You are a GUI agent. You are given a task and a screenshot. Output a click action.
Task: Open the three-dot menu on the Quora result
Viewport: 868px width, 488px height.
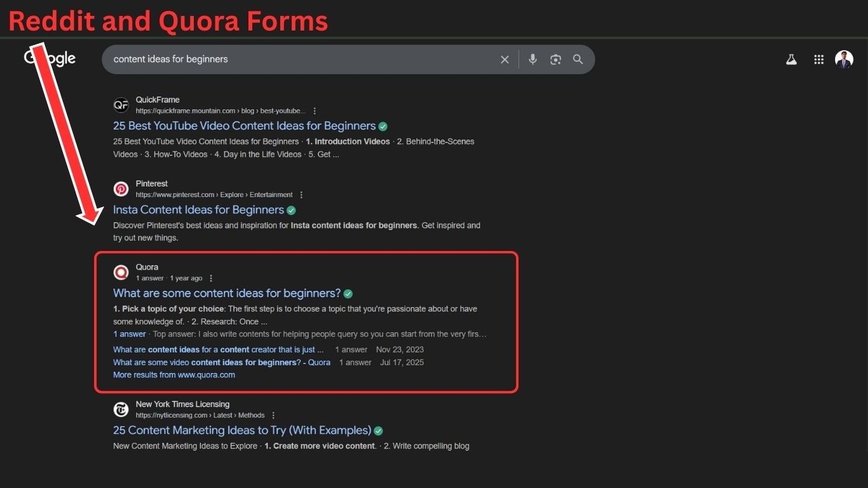pyautogui.click(x=211, y=278)
